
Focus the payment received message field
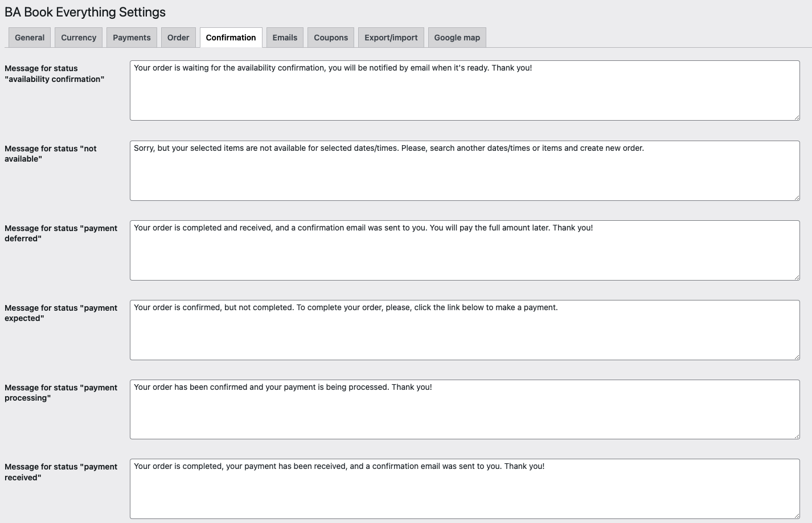click(x=464, y=489)
